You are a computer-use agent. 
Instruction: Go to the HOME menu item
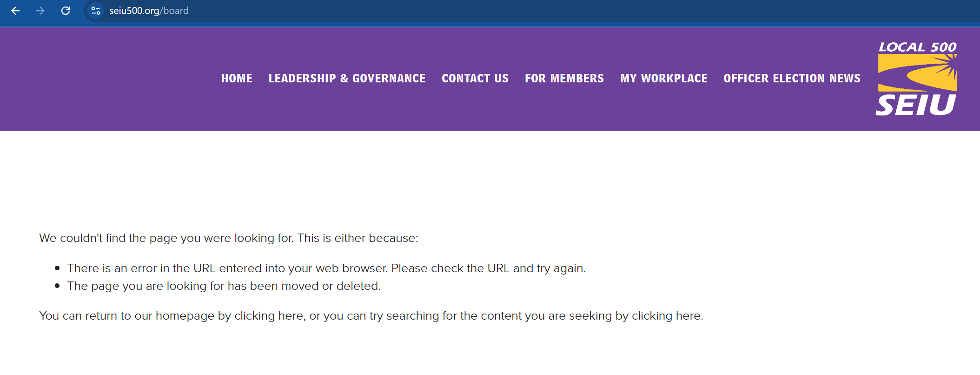[x=237, y=79]
